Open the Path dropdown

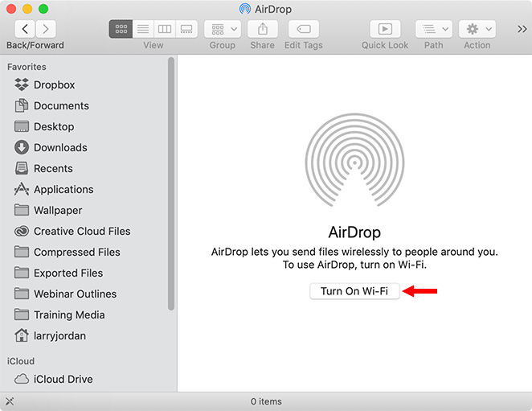pyautogui.click(x=434, y=29)
